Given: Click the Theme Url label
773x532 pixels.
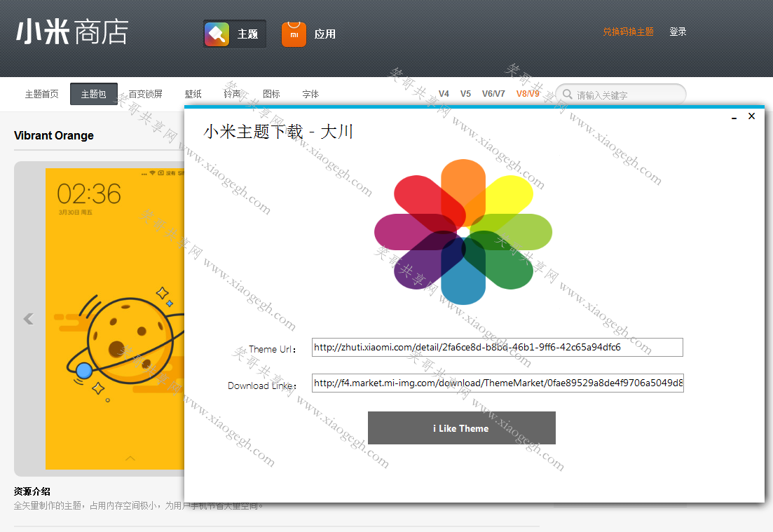Looking at the screenshot, I should pos(272,349).
